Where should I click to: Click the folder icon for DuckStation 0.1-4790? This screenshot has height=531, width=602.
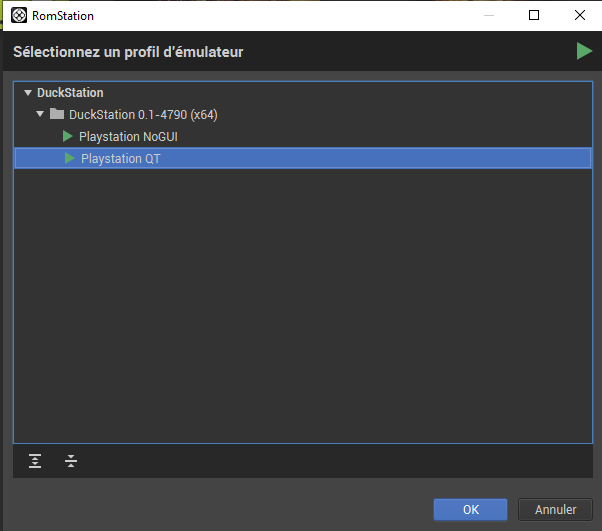coord(57,114)
